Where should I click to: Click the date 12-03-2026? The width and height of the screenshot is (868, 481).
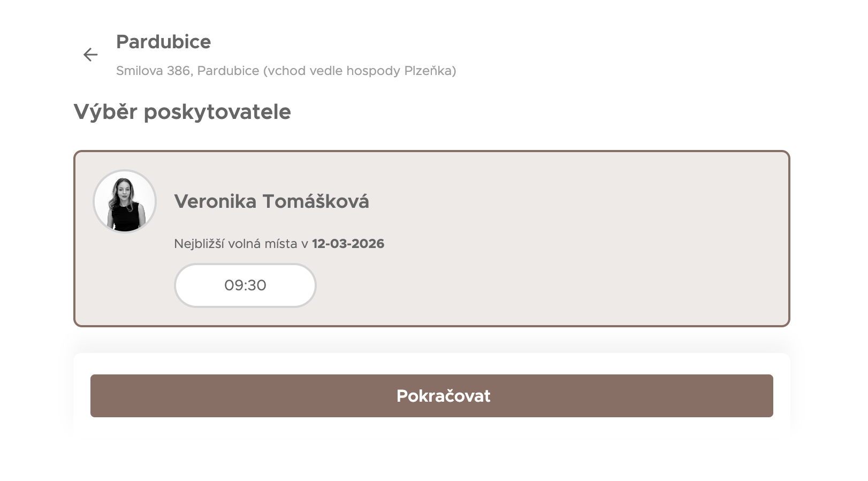point(348,244)
